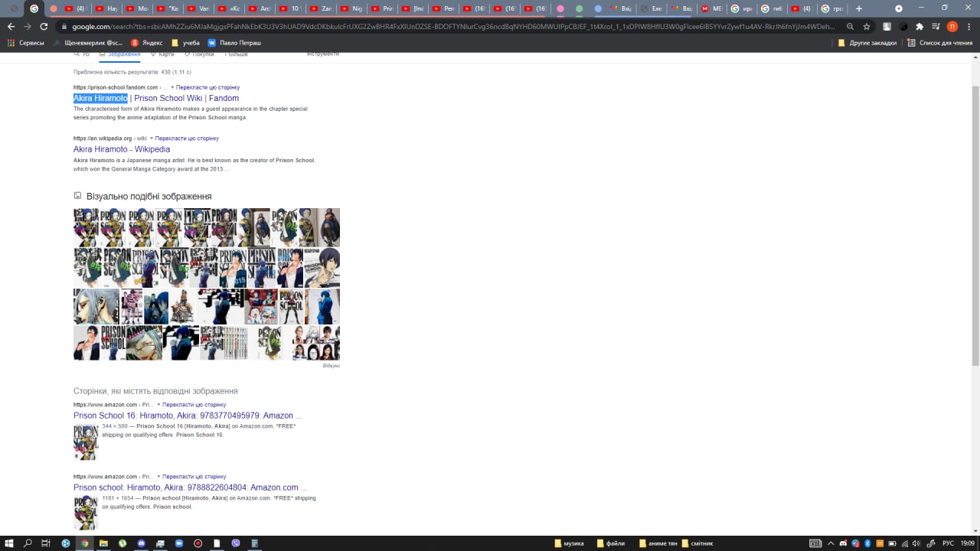Open Akira Hiramoto - Wikipedia result
980x551 pixels.
(122, 149)
